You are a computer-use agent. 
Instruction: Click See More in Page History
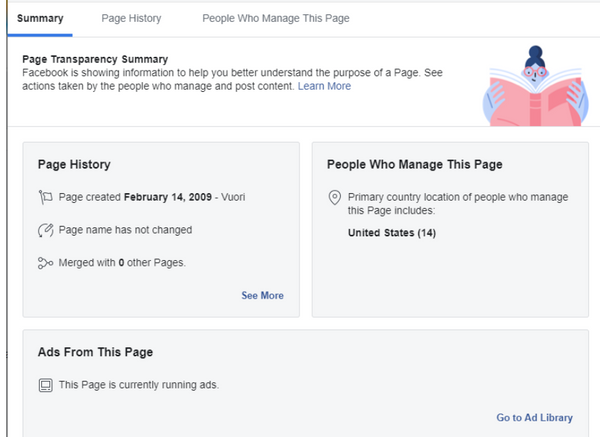coord(262,295)
